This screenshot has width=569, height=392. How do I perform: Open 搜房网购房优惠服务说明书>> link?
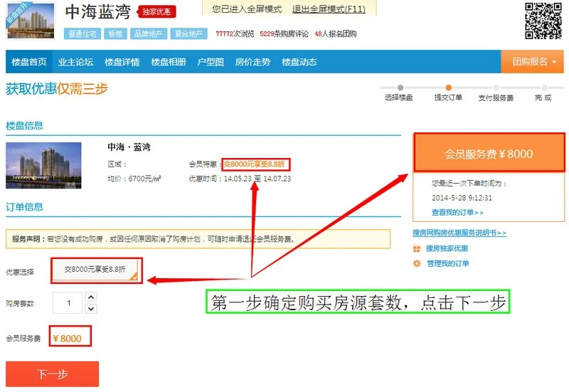(459, 233)
